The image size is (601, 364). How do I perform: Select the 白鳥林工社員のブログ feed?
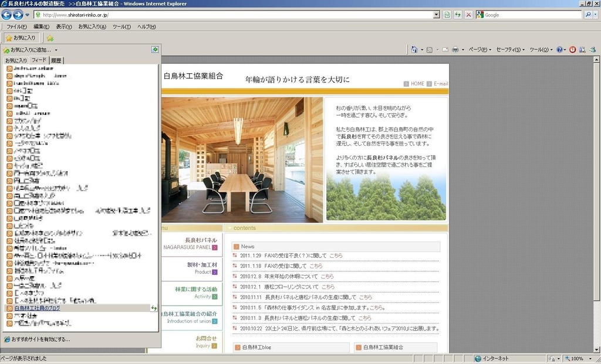pyautogui.click(x=37, y=308)
